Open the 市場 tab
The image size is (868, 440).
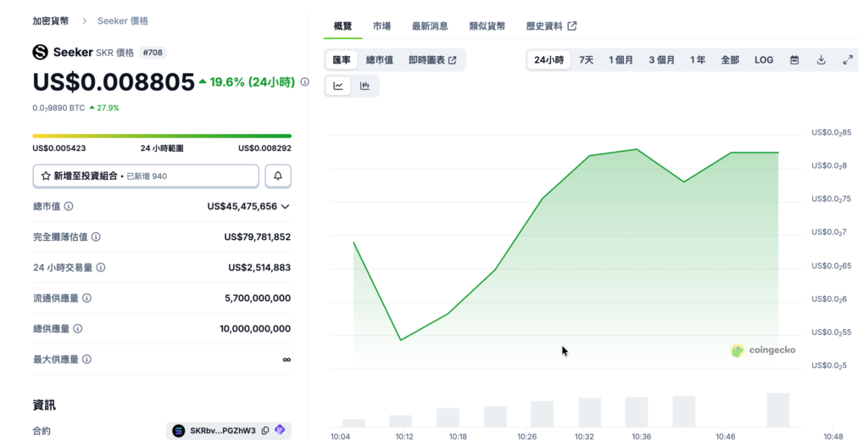point(382,26)
